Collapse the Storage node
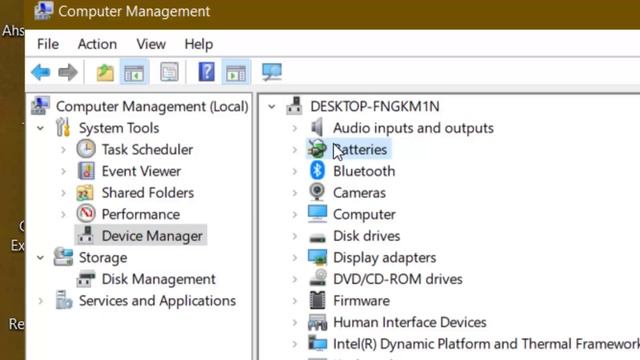 [40, 258]
